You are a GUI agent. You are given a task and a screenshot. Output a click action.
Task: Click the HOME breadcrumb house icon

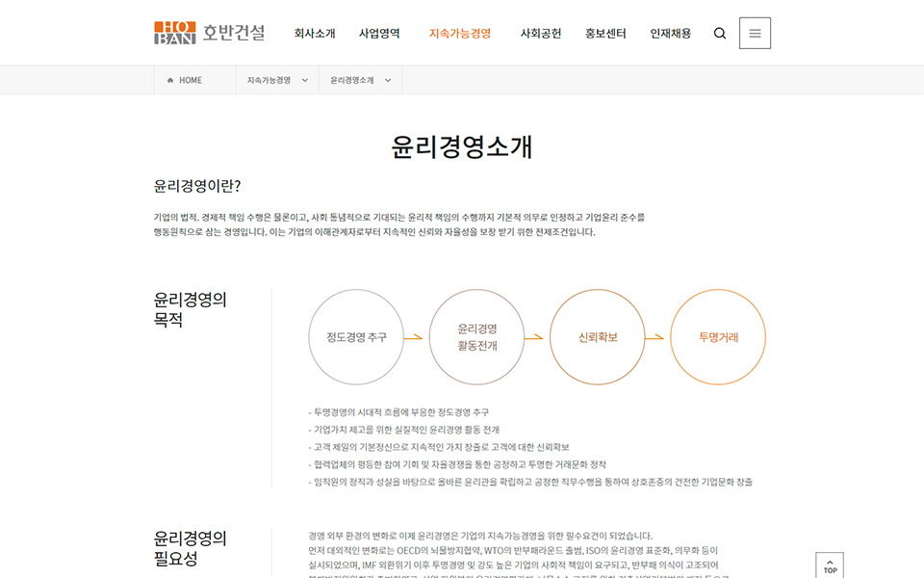tap(170, 81)
